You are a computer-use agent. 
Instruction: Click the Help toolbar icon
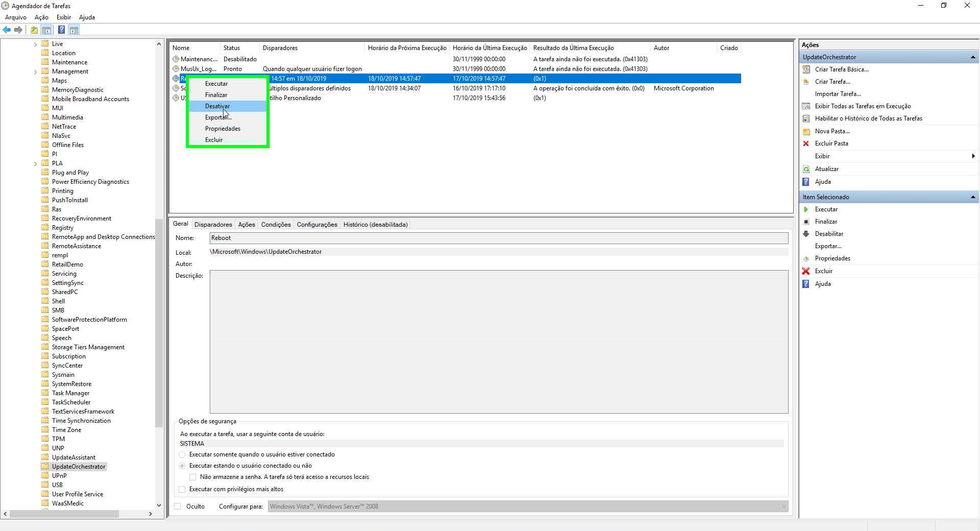(61, 30)
